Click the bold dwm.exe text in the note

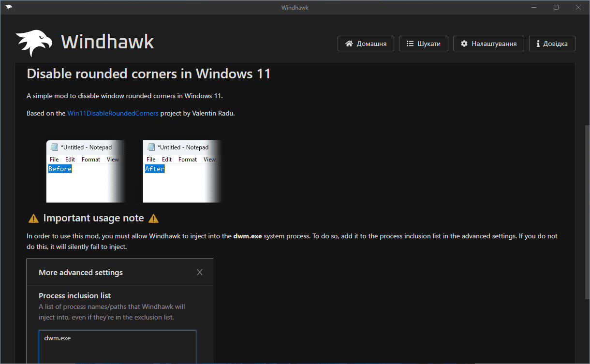(x=248, y=236)
